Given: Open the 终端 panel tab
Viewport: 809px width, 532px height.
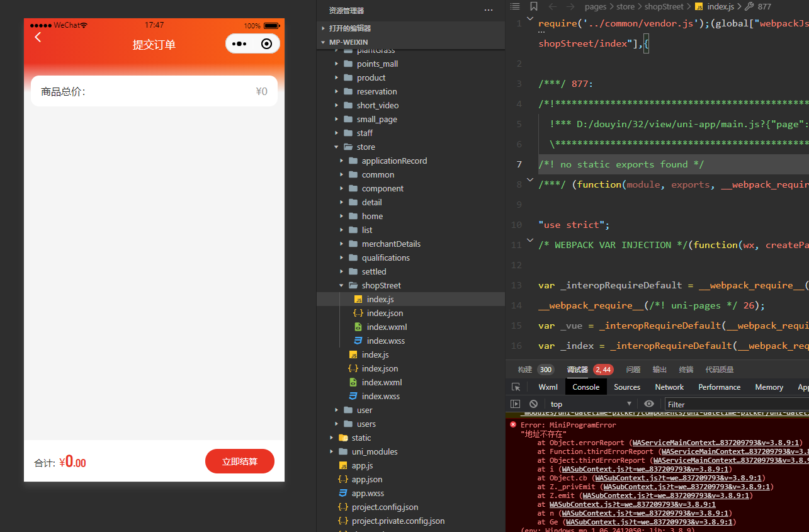Looking at the screenshot, I should [686, 370].
